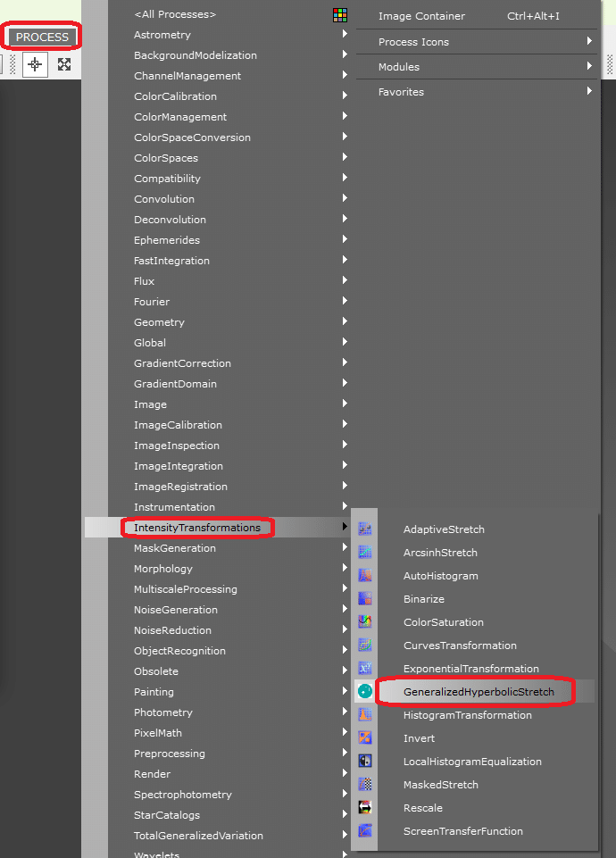
Task: Click the ExponentialTransformation icon
Action: [365, 668]
